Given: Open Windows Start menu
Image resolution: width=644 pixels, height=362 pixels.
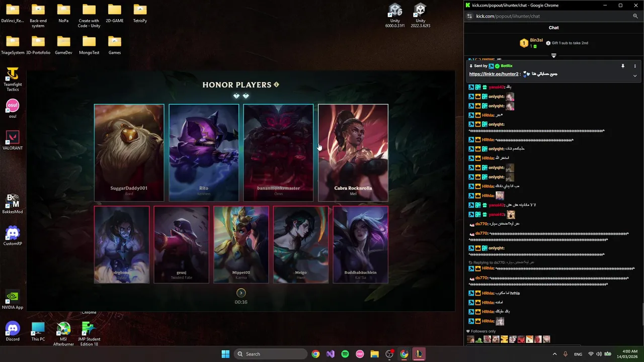Looking at the screenshot, I should click(x=225, y=354).
